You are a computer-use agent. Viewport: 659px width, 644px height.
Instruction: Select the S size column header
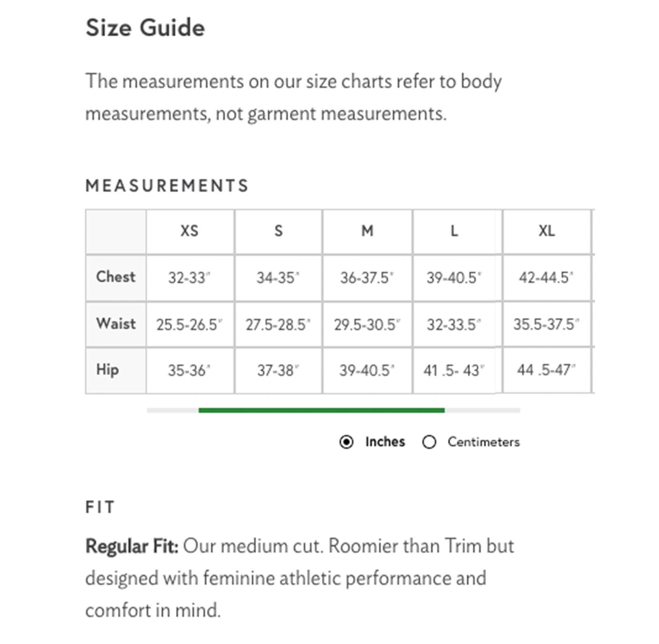click(278, 231)
